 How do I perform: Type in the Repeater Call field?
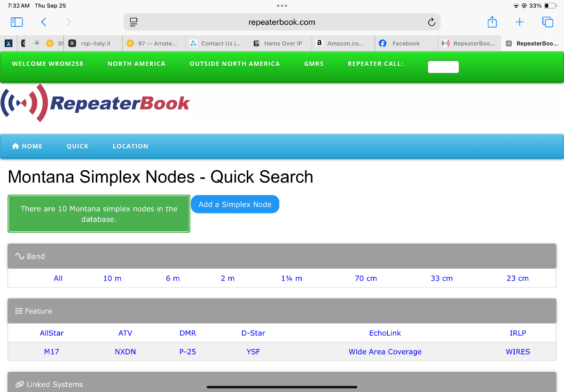pos(443,67)
